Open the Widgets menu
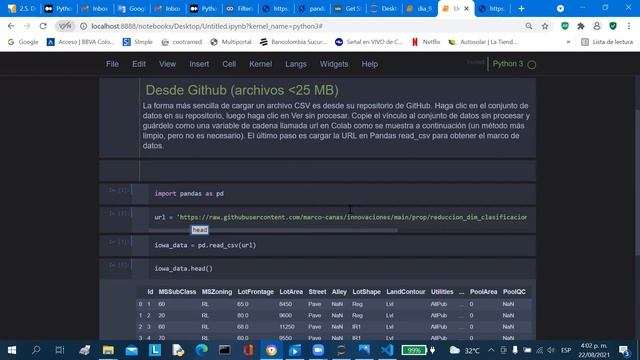Viewport: 640px width, 360px height. click(334, 64)
